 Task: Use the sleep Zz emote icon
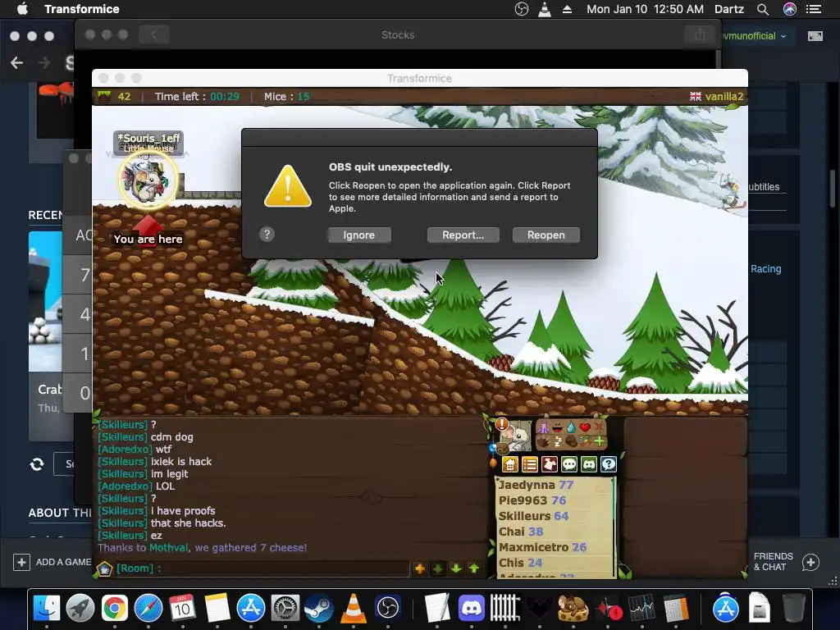[558, 442]
